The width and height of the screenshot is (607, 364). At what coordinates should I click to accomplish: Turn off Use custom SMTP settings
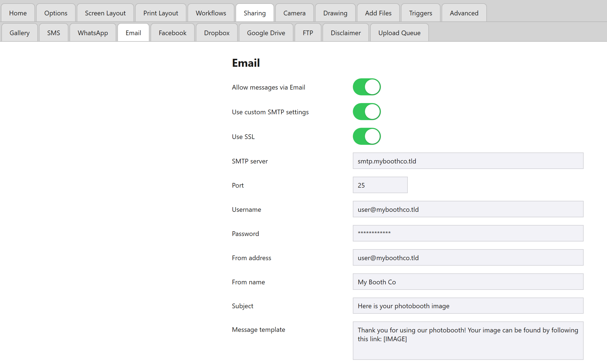(x=367, y=112)
